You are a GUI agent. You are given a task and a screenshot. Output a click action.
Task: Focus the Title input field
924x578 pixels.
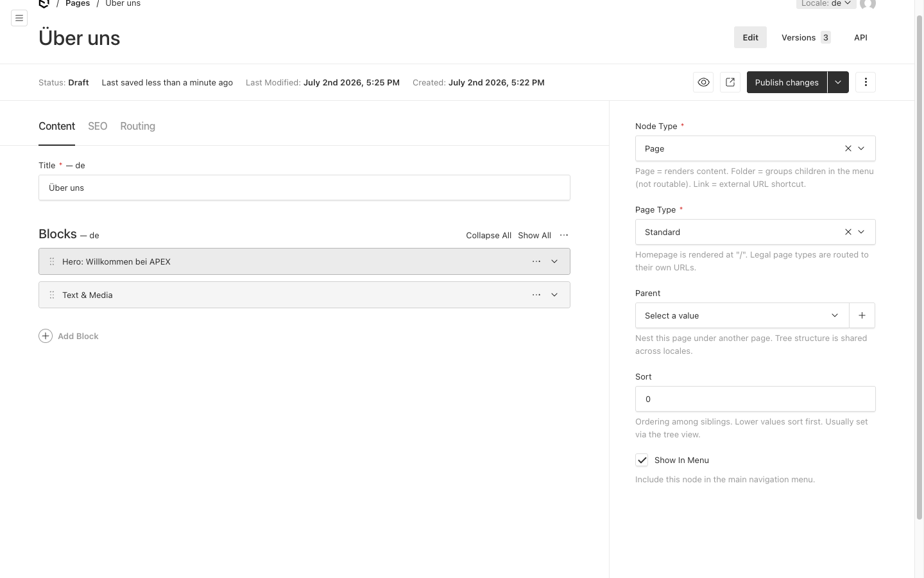[x=304, y=188]
